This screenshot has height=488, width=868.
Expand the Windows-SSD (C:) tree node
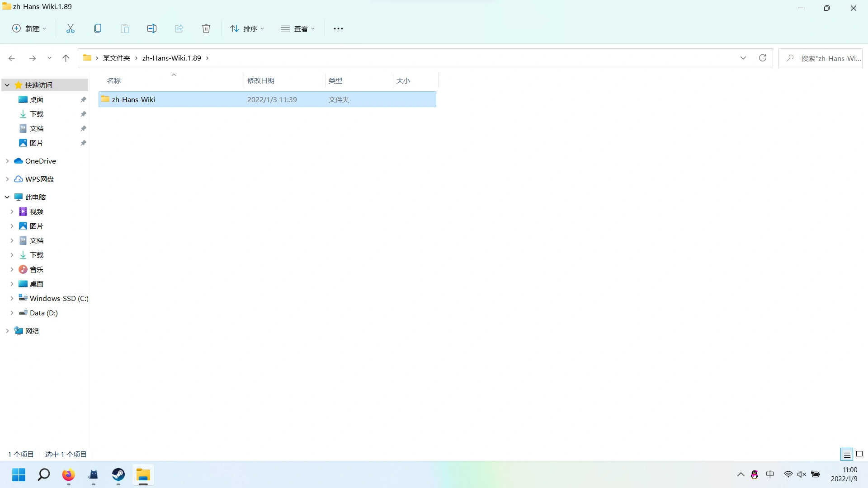coord(12,298)
